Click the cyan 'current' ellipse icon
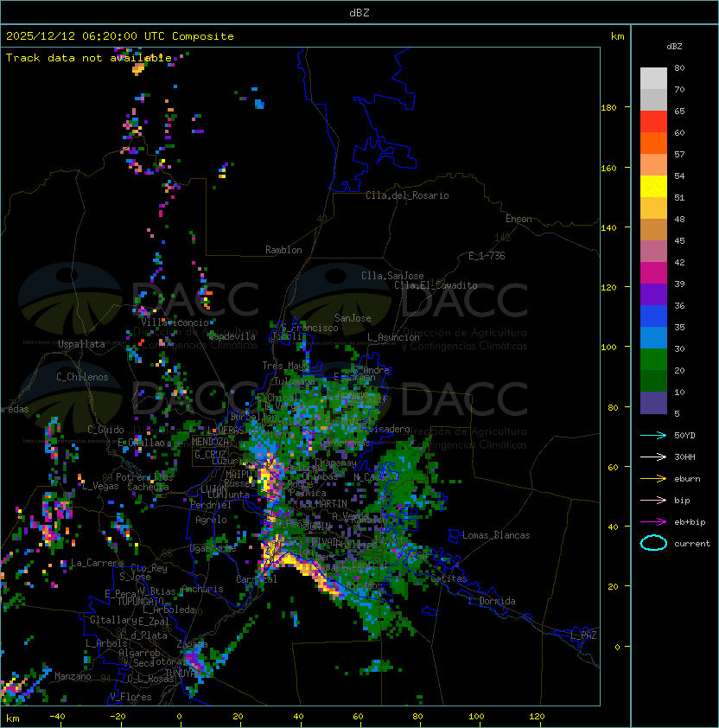The image size is (719, 728). pos(653,543)
